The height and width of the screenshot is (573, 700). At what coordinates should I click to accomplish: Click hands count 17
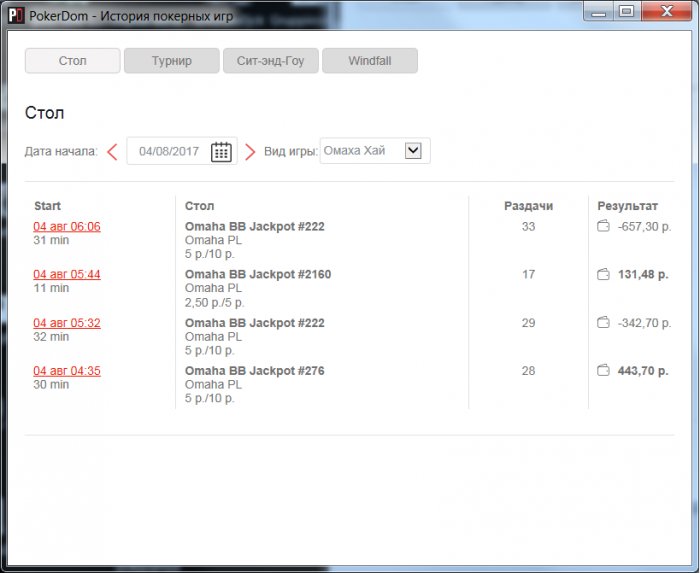coord(529,274)
